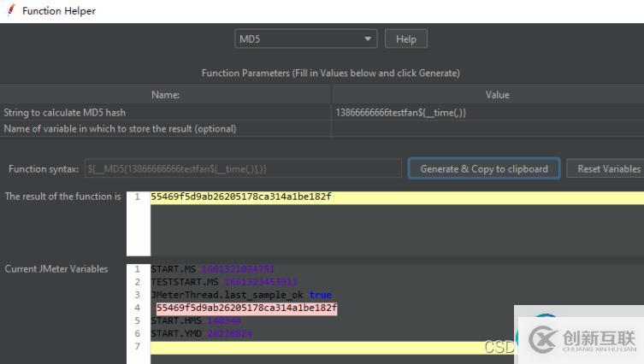Click empty line 7 in variables list

pyautogui.click(x=332, y=347)
